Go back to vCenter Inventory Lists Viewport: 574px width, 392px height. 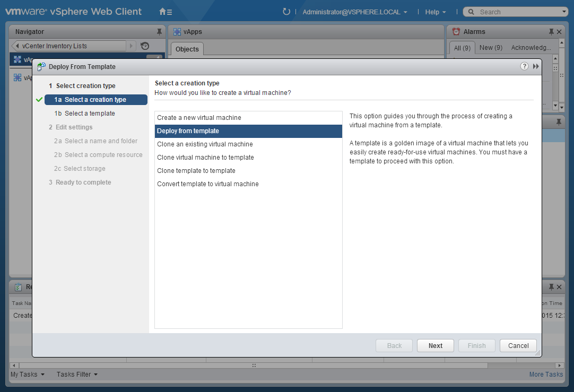point(69,46)
